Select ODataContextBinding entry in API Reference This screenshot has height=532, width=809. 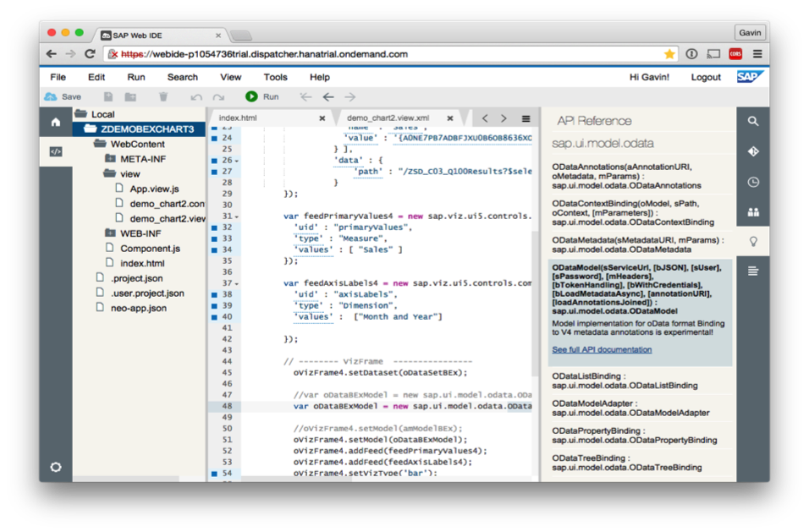click(641, 213)
